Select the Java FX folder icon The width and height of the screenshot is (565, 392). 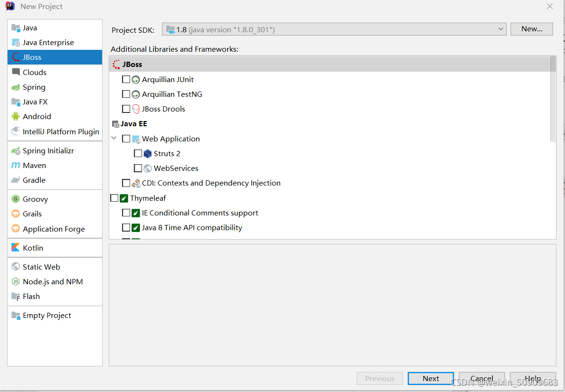pos(16,102)
